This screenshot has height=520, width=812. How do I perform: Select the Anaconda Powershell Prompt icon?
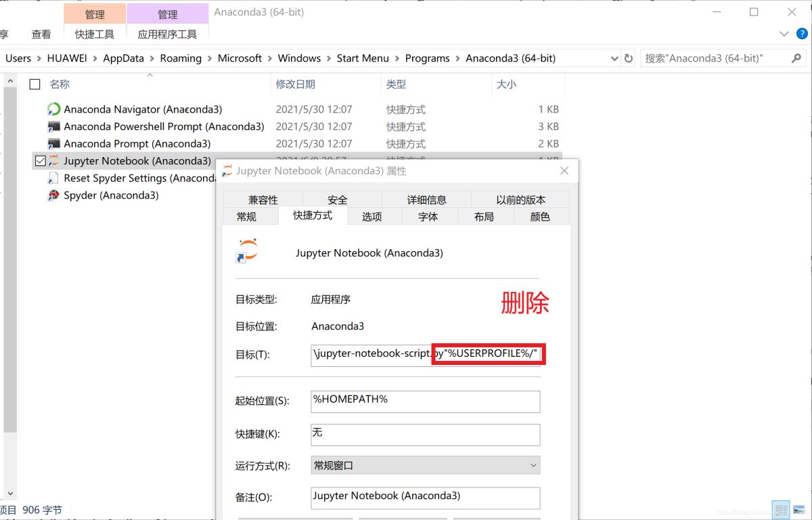pos(53,127)
